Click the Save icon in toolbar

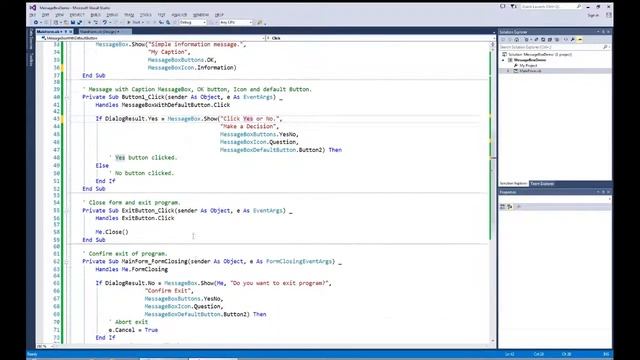[73, 22]
